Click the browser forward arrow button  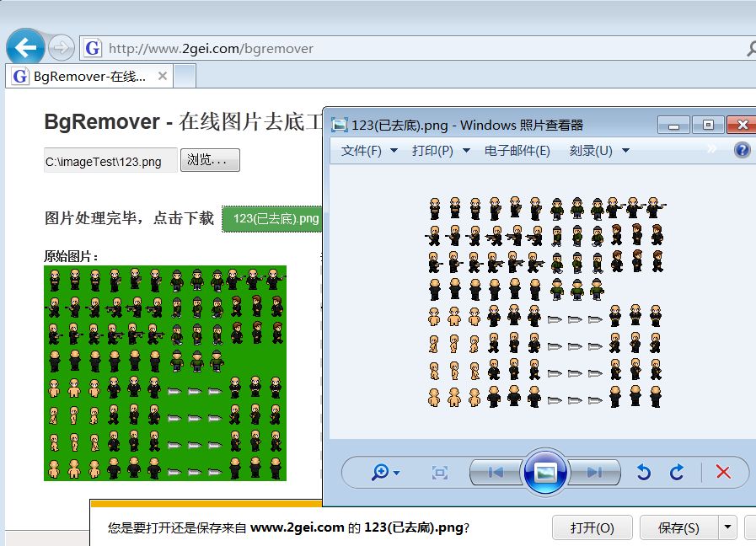pyautogui.click(x=61, y=48)
